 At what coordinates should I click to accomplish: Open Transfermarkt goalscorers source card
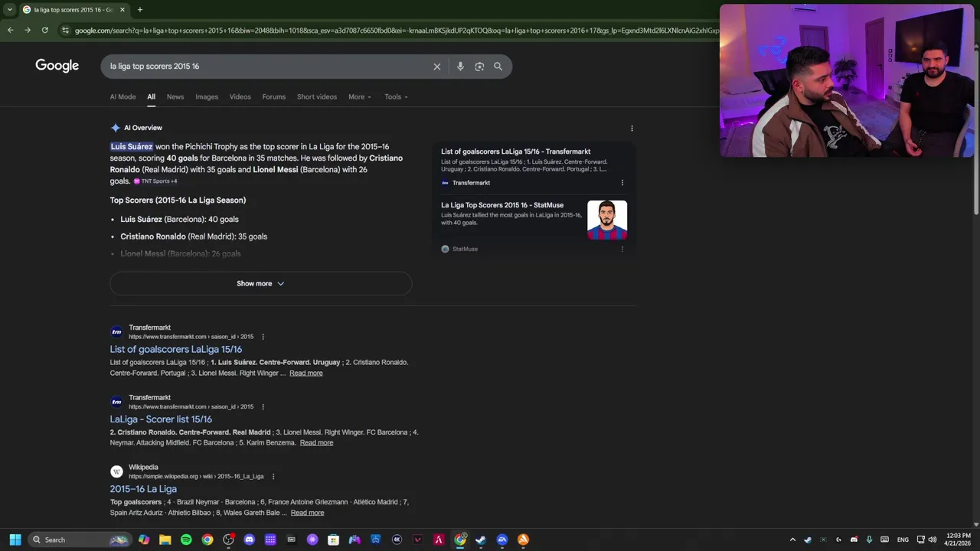coord(534,166)
